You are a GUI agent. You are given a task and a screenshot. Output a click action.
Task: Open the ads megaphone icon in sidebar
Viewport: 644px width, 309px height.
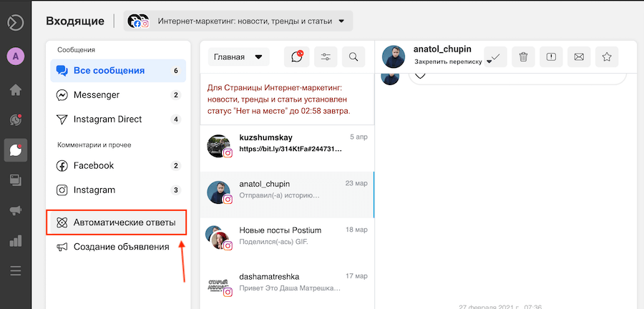pos(16,210)
